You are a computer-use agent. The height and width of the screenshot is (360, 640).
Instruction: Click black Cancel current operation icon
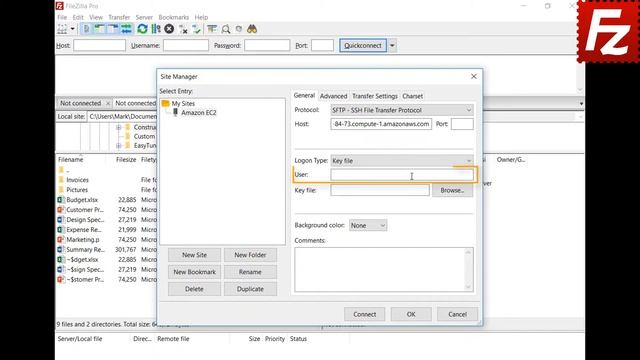click(x=169, y=29)
